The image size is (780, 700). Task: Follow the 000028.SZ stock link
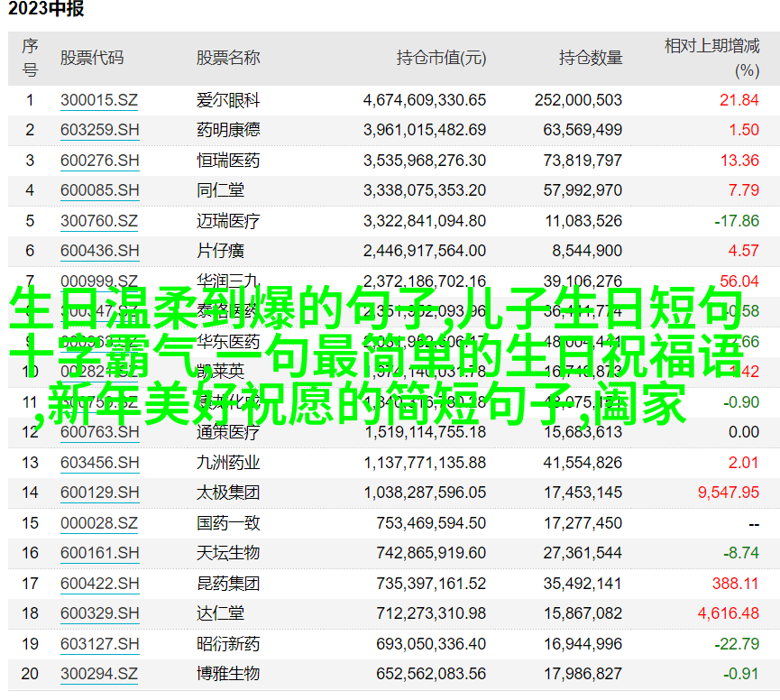click(99, 523)
